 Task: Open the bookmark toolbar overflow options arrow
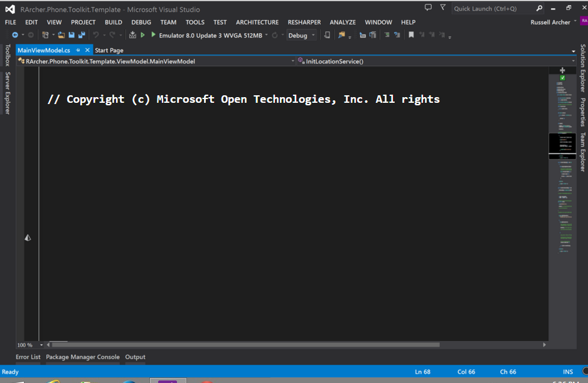(449, 37)
